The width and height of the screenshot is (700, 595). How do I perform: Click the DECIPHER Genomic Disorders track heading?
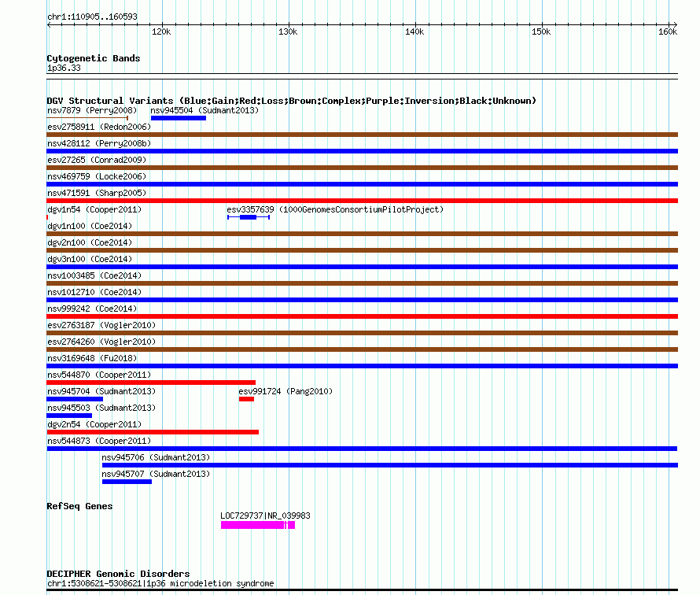(x=118, y=574)
